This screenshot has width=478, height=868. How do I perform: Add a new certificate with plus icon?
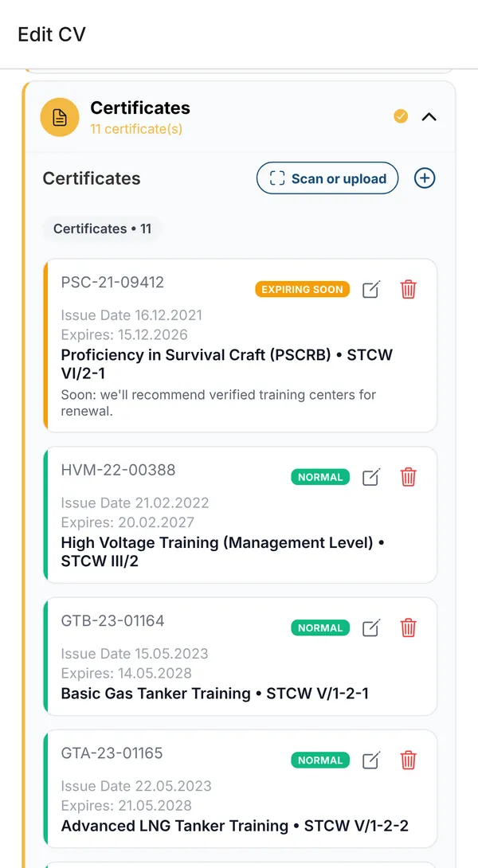point(425,178)
